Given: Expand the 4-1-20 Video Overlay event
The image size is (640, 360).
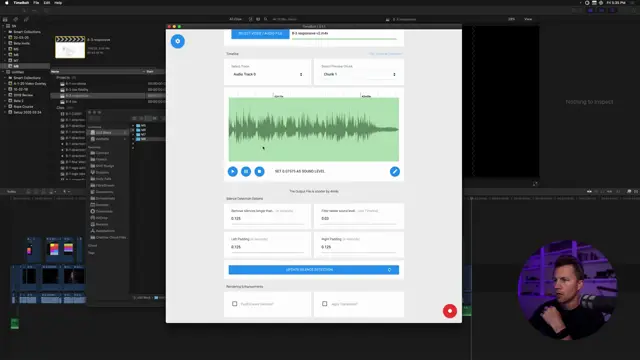Looking at the screenshot, I should (x=6, y=84).
